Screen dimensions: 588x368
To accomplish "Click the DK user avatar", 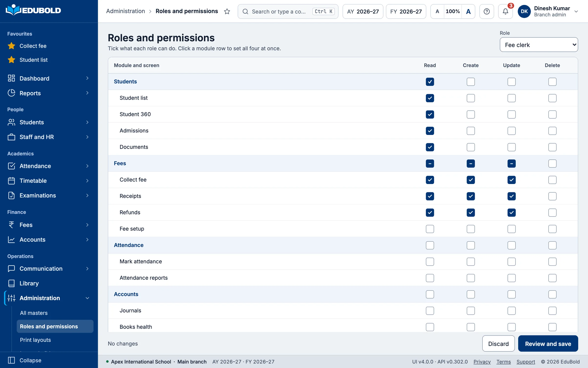I will tap(524, 11).
